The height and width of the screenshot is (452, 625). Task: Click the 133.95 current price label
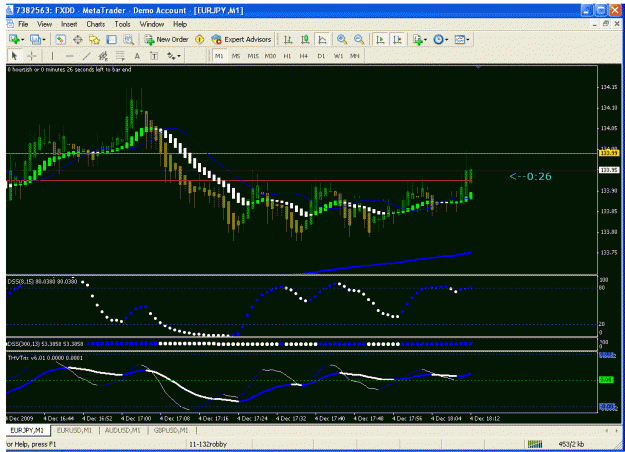pos(609,170)
